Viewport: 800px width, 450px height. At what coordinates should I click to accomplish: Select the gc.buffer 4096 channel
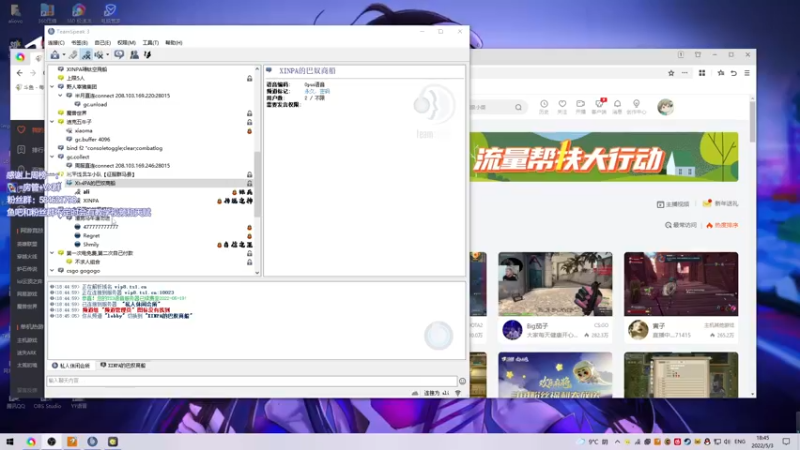click(92, 139)
